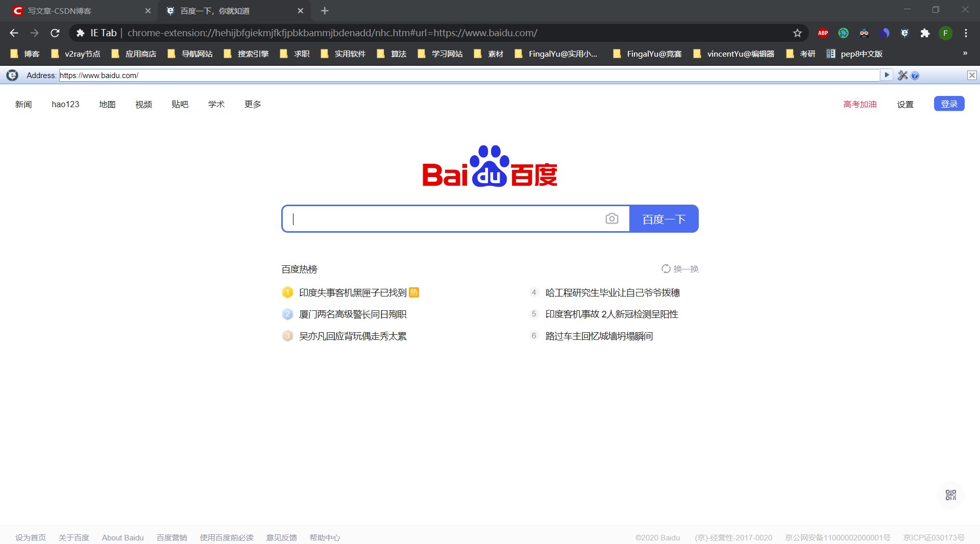Open the QR code floating icon
Image resolution: width=980 pixels, height=544 pixels.
point(950,495)
